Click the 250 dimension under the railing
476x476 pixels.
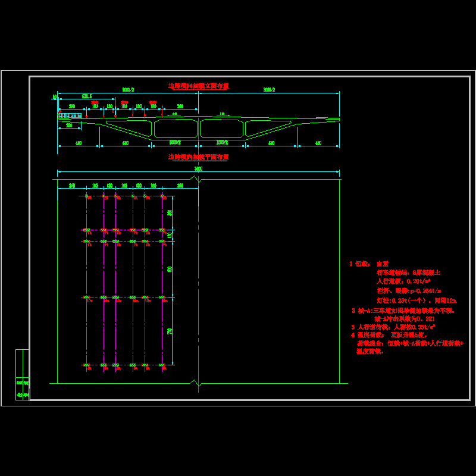(70, 126)
